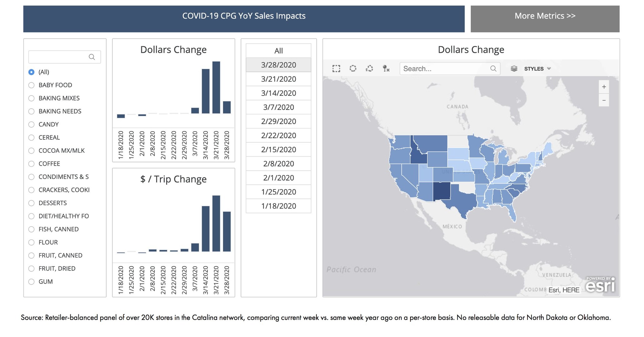Choose the CEREAL category filter
The image size is (644, 337).
pos(31,137)
